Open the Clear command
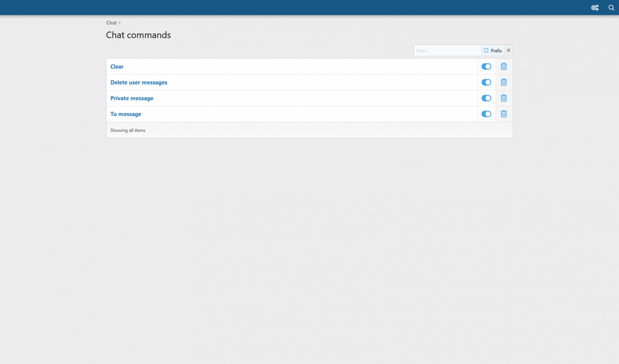619x364 pixels. 117,67
